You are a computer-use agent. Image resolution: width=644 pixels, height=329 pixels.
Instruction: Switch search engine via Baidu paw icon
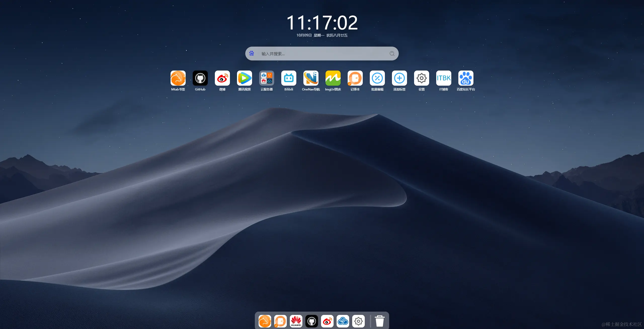click(x=252, y=53)
